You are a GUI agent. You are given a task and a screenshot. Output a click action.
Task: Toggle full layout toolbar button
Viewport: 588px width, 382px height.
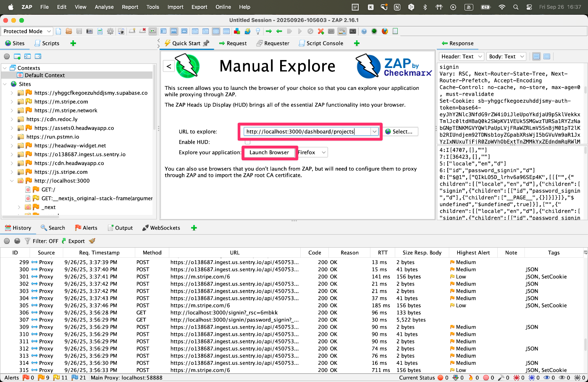coord(184,31)
